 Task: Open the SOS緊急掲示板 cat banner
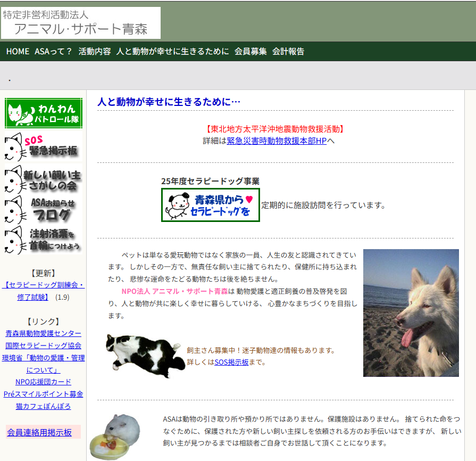(x=43, y=146)
